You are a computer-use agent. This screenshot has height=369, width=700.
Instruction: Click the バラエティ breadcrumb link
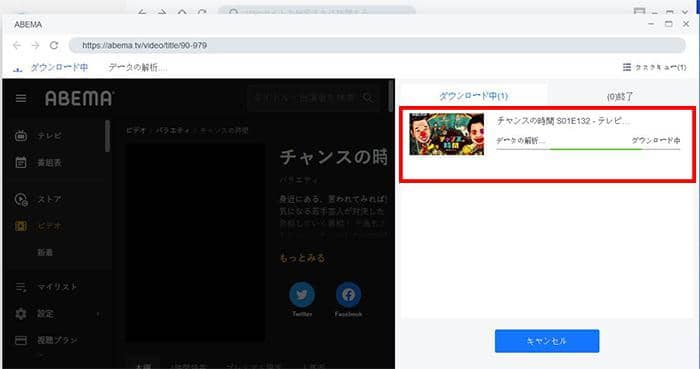coord(174,131)
